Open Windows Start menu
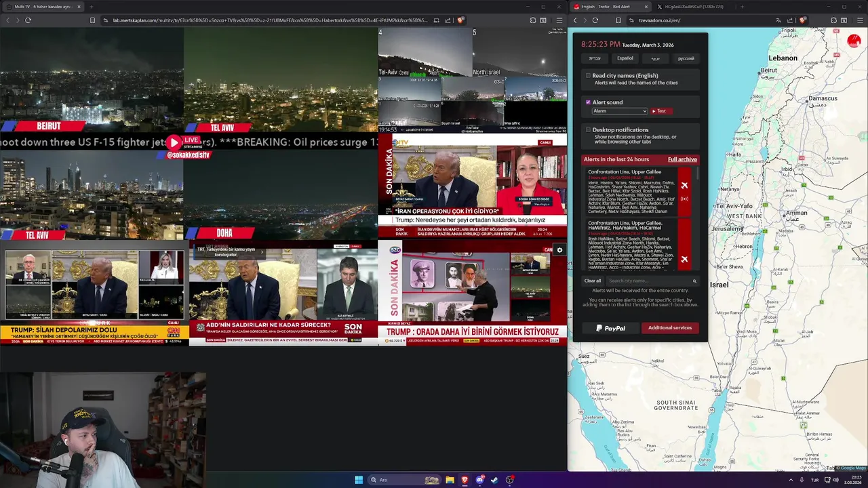 point(359,480)
